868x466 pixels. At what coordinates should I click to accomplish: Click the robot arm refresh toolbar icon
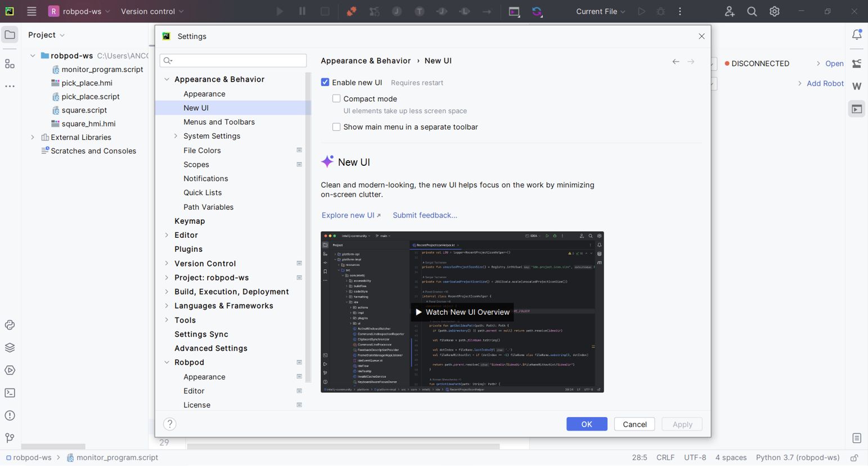(374, 11)
